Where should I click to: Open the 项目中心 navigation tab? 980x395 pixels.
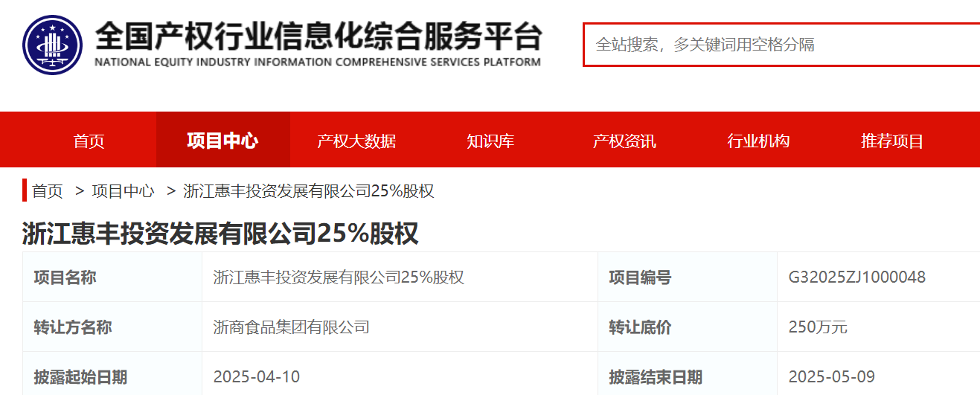point(222,140)
